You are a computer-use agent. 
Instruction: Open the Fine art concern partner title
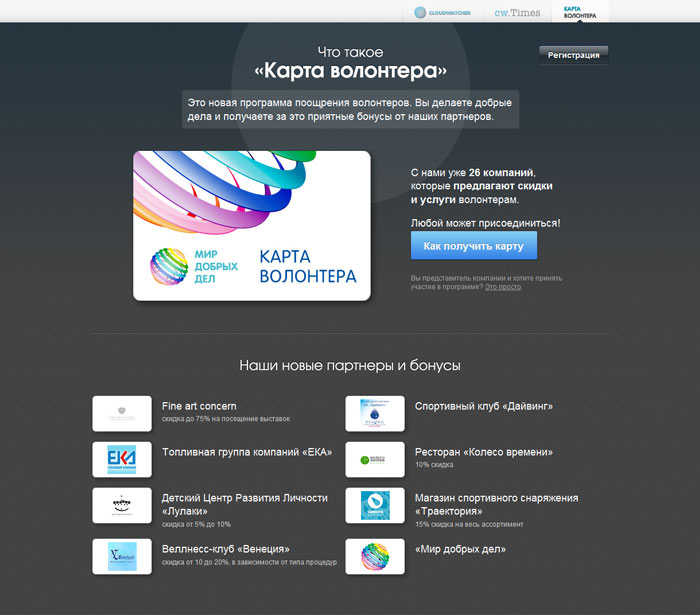pyautogui.click(x=199, y=406)
